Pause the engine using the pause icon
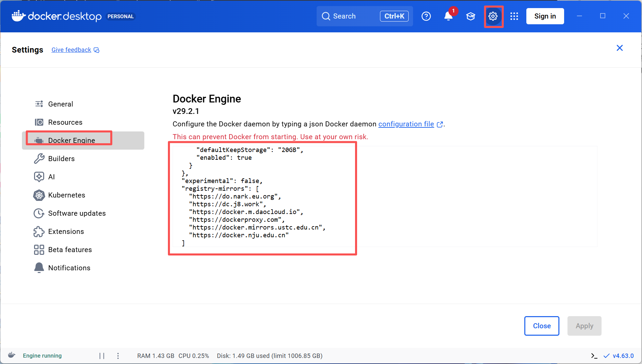 pos(102,356)
